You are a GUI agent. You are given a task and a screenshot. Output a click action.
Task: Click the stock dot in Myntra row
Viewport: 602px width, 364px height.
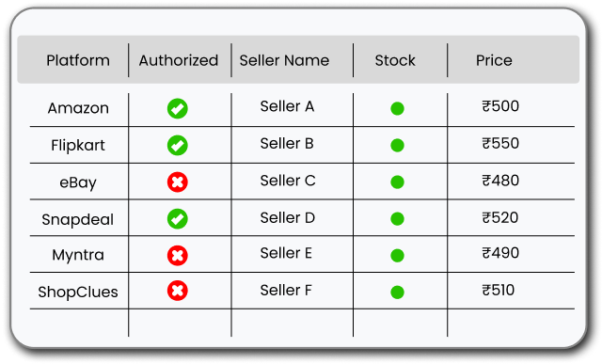tap(397, 255)
